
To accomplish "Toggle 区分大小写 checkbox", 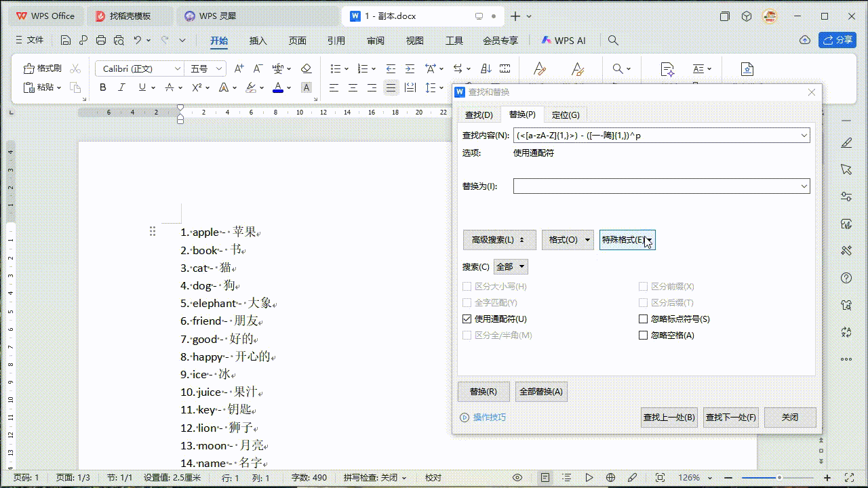I will point(467,287).
